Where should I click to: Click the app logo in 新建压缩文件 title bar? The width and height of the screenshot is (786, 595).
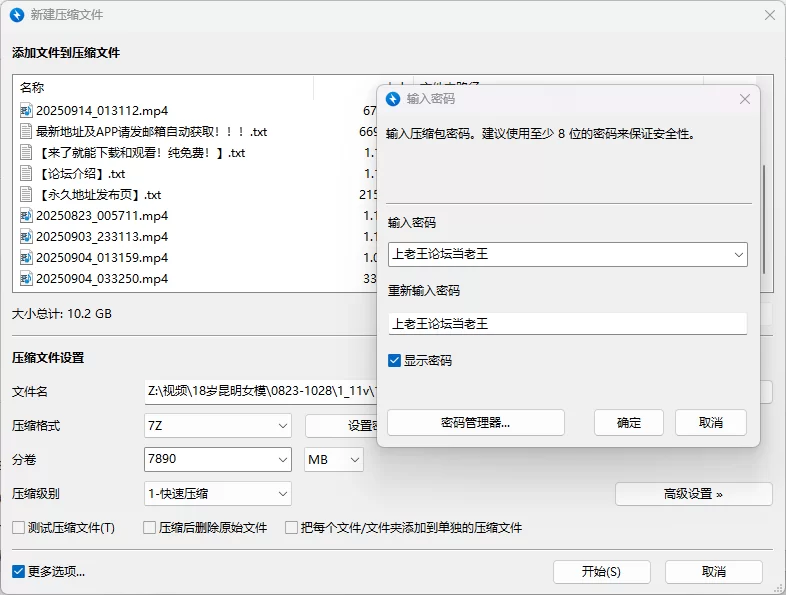tap(16, 15)
